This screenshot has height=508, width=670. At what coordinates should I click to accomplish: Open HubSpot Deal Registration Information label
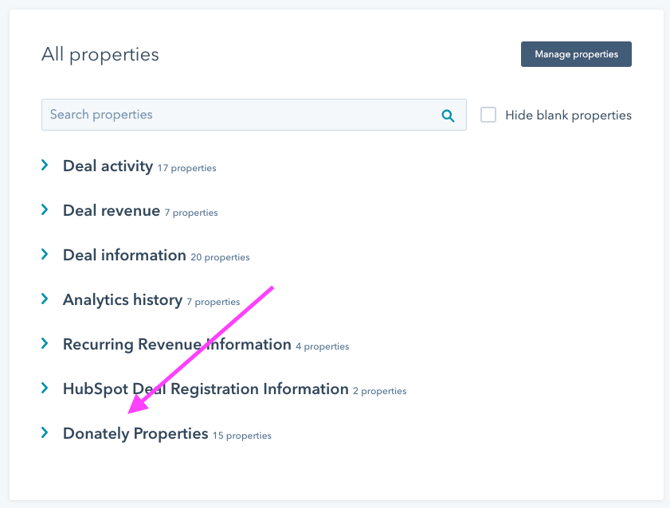coord(205,389)
